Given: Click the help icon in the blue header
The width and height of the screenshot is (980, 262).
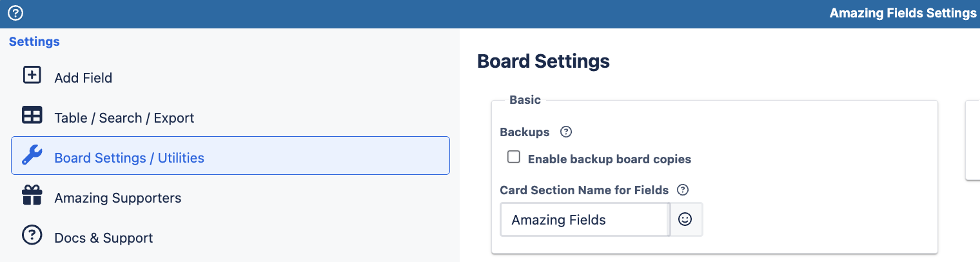Looking at the screenshot, I should pos(15,13).
